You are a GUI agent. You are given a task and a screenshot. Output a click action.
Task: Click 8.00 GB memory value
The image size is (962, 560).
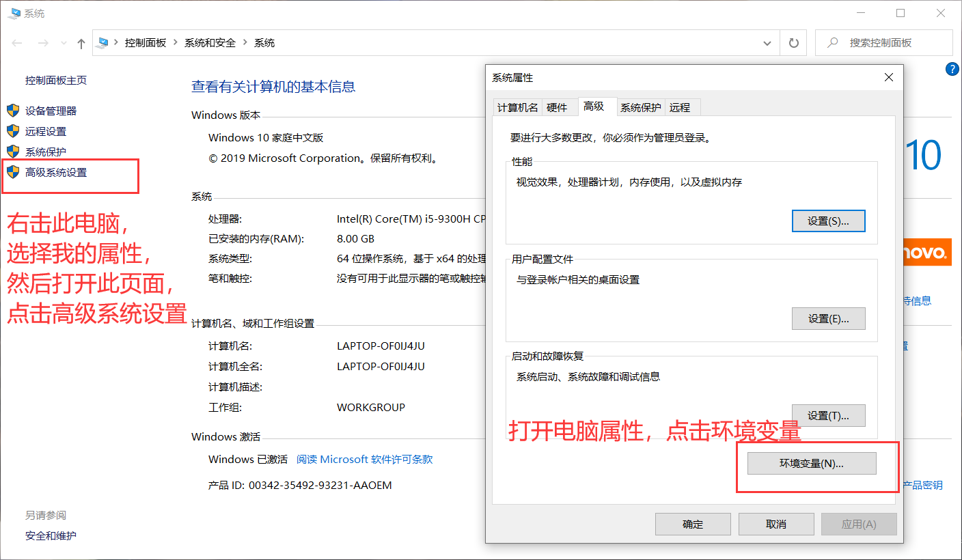pos(355,239)
